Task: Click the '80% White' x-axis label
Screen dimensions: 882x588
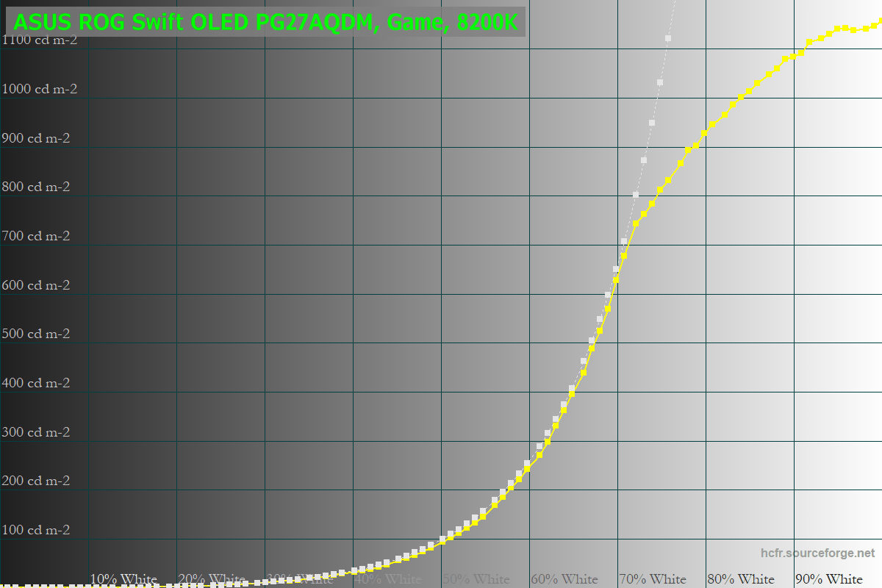Action: tap(741, 579)
